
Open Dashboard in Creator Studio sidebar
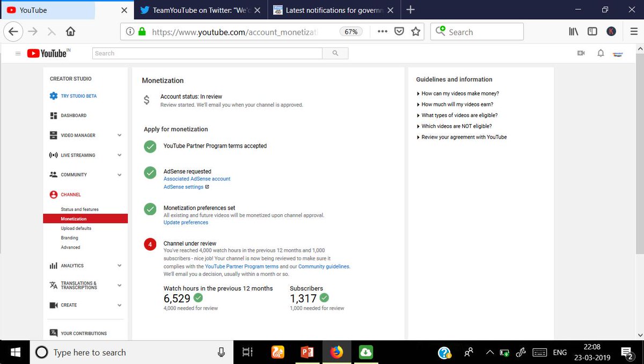tap(74, 115)
